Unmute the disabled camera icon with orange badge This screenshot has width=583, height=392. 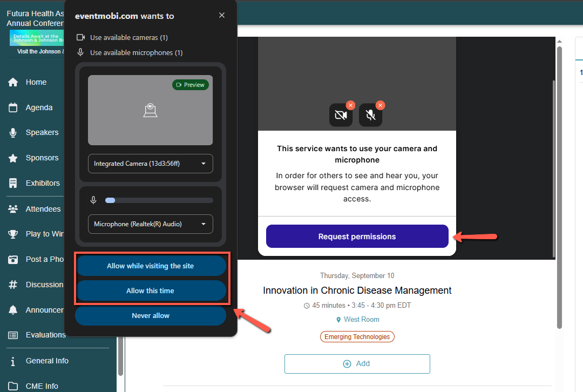pos(341,115)
